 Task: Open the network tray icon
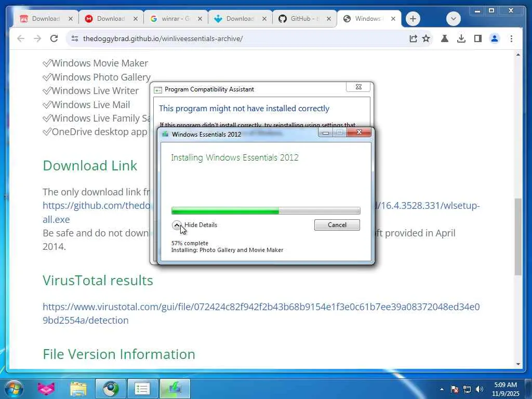[467, 389]
